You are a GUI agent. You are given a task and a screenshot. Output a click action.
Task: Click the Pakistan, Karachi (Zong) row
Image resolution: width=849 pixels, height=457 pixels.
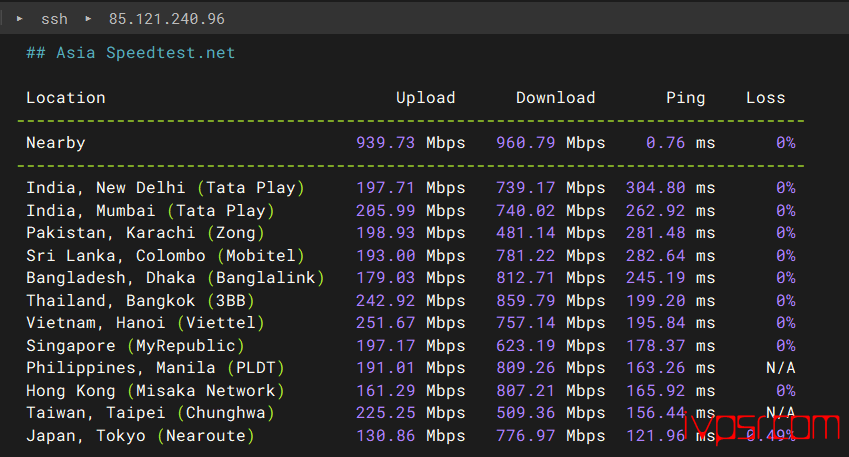pos(410,233)
